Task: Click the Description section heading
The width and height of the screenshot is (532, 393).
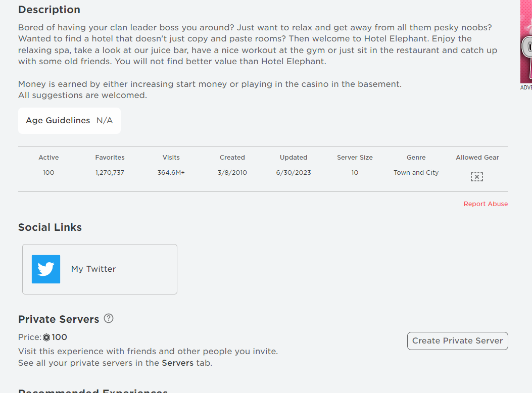Action: pos(49,10)
